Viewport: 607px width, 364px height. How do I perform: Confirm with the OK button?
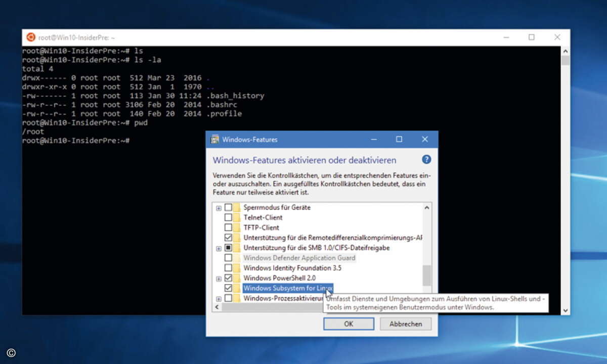pyautogui.click(x=349, y=324)
